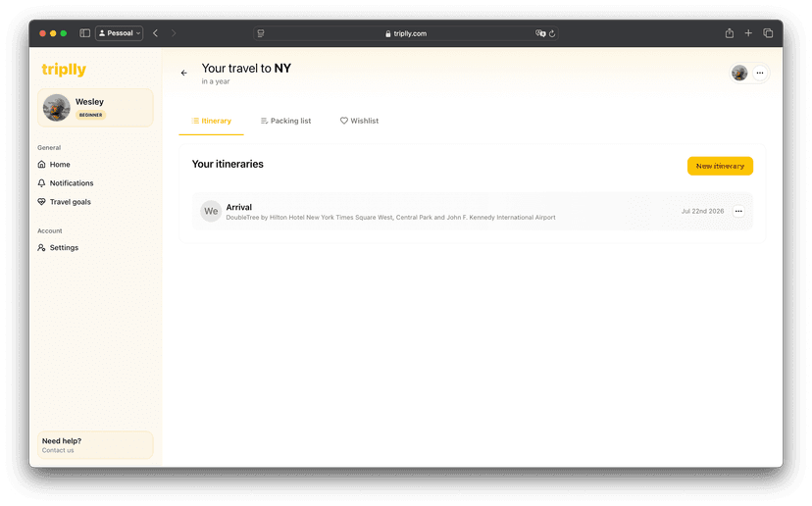Viewport: 812px width, 506px height.
Task: Show the Safari tab overview
Action: (768, 33)
